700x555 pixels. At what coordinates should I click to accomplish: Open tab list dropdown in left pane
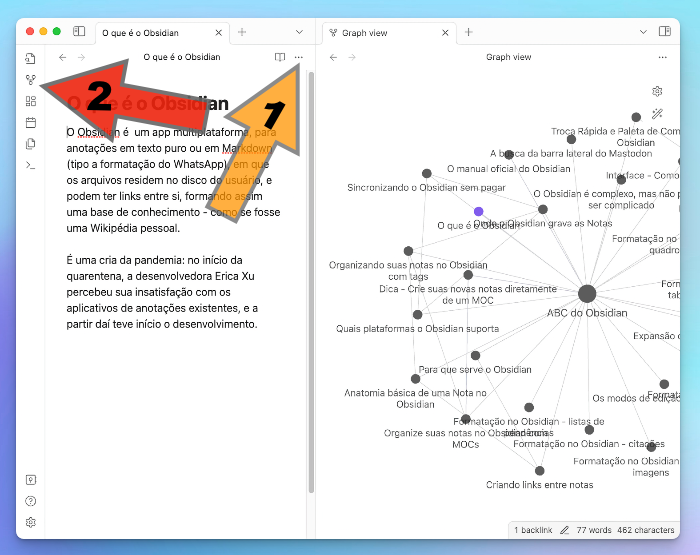point(299,32)
